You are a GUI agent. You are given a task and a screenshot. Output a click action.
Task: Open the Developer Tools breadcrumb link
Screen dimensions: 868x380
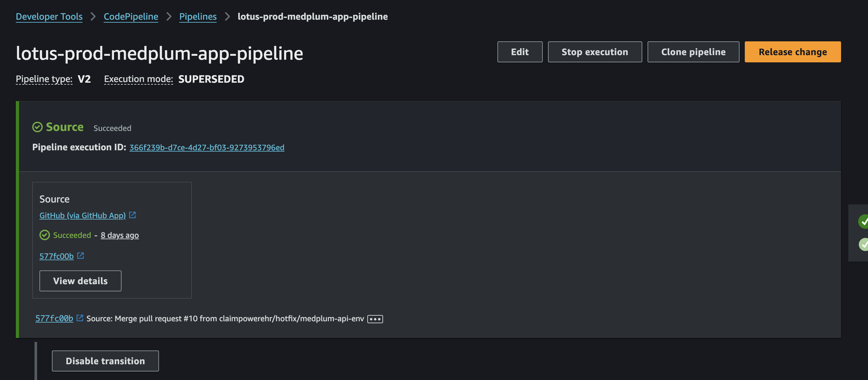[x=49, y=16]
